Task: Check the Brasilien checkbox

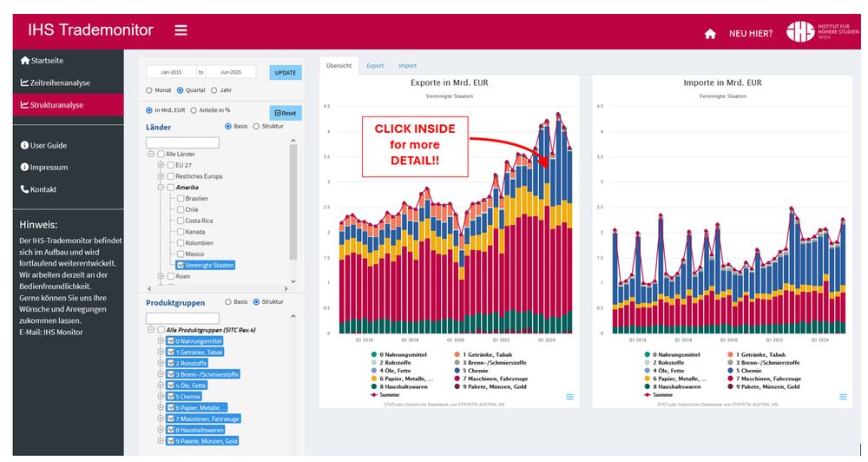Action: 181,198
